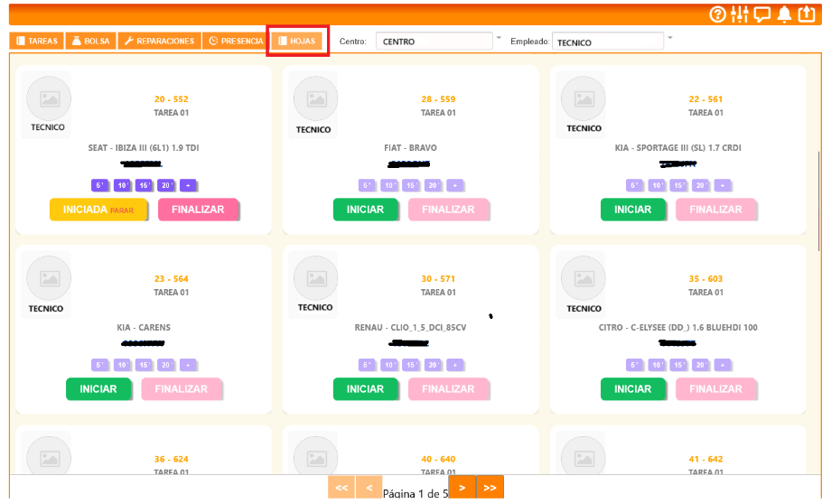The height and width of the screenshot is (504, 831).
Task: Click 15' on the KIA CARENS card
Action: click(145, 365)
